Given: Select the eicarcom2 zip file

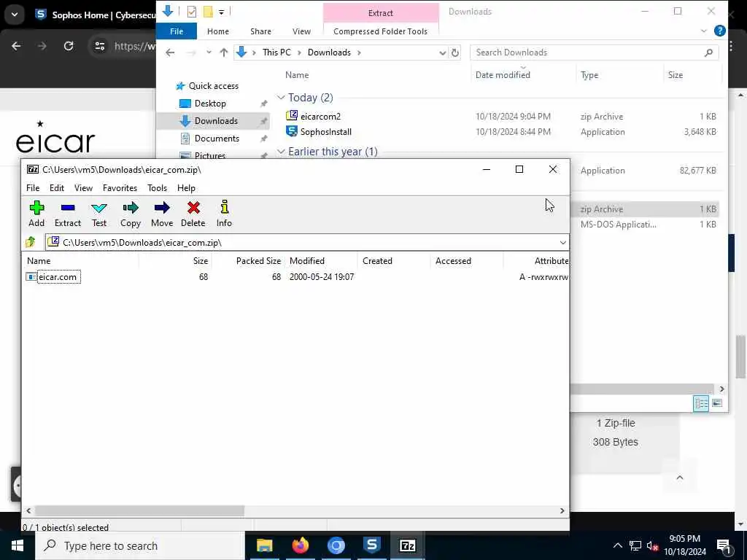Looking at the screenshot, I should (x=320, y=116).
